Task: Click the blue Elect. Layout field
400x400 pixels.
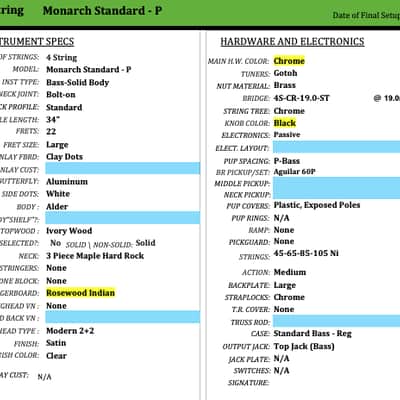Action: click(336, 147)
